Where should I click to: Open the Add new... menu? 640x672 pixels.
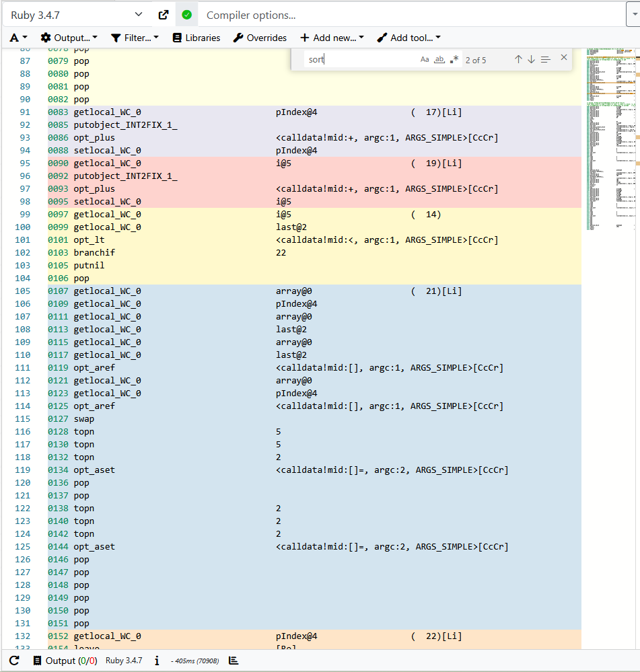point(332,38)
